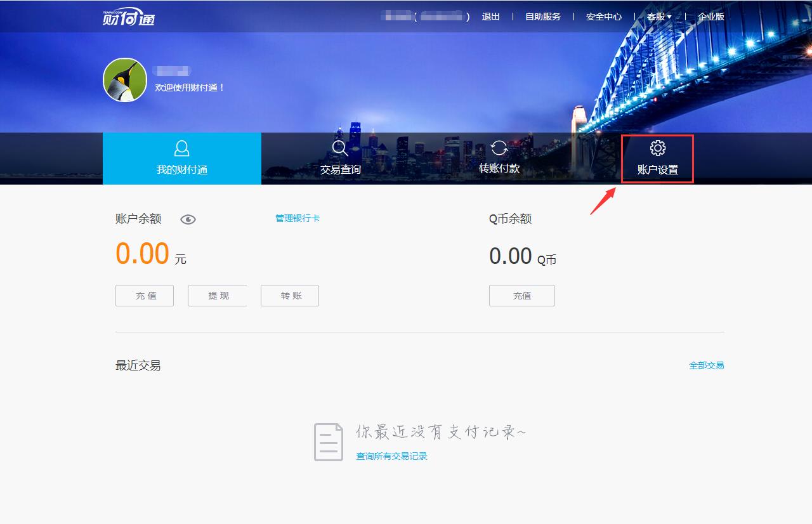This screenshot has height=524, width=812.
Task: Select the 交易查询 magnifier icon
Action: click(x=340, y=148)
